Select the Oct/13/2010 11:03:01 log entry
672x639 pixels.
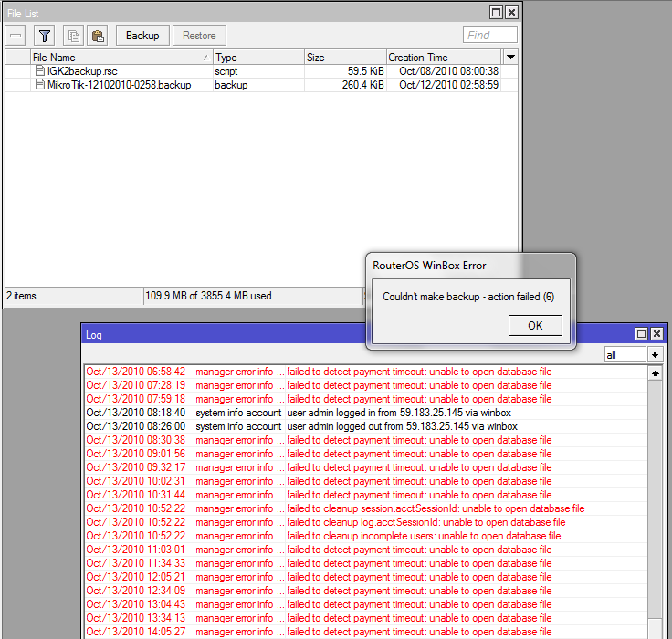(x=365, y=550)
